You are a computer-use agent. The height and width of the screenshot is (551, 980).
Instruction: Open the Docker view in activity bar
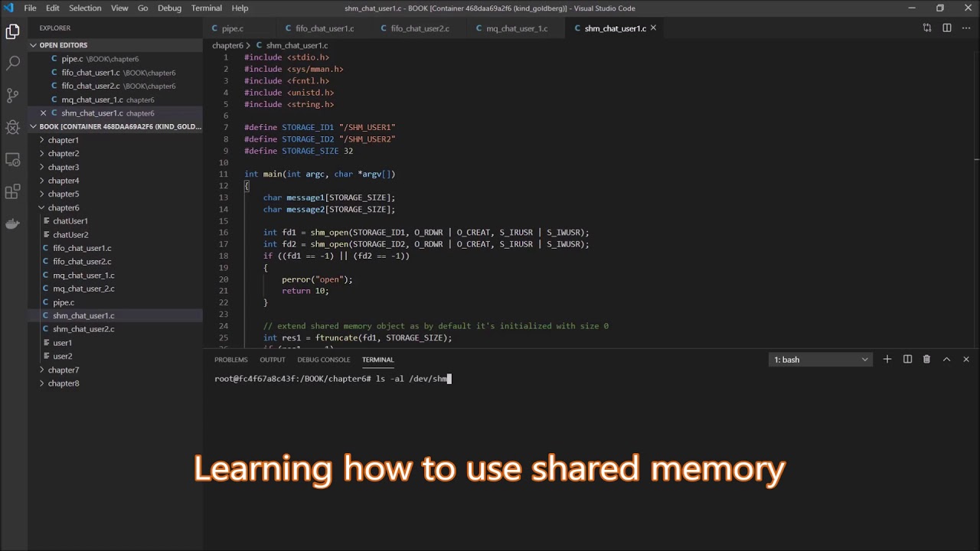tap(13, 224)
